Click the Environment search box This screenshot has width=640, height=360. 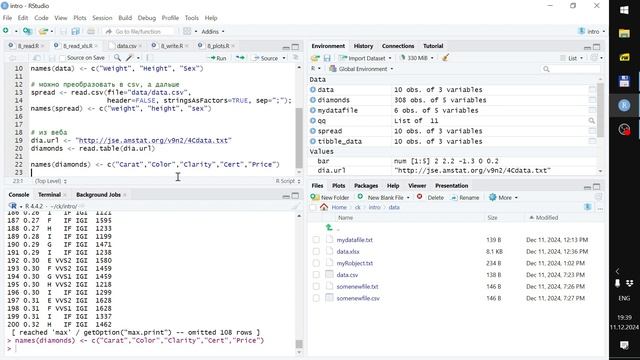pos(571,69)
